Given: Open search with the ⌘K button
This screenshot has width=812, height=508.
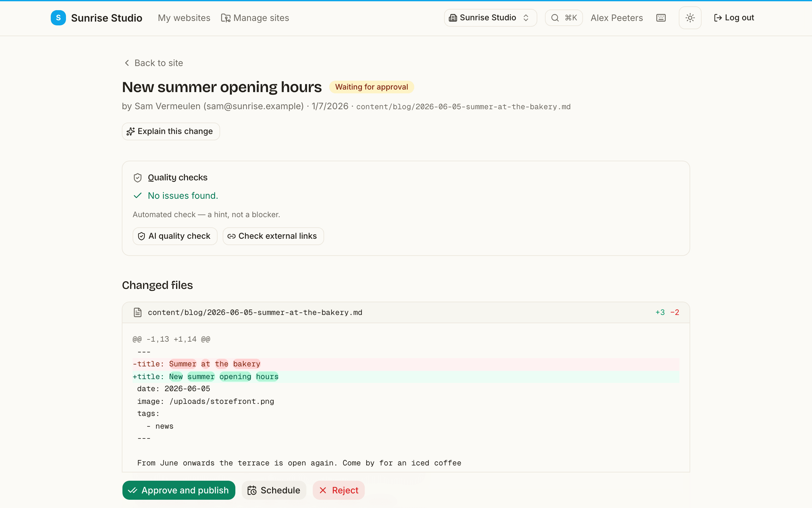Looking at the screenshot, I should coord(564,18).
